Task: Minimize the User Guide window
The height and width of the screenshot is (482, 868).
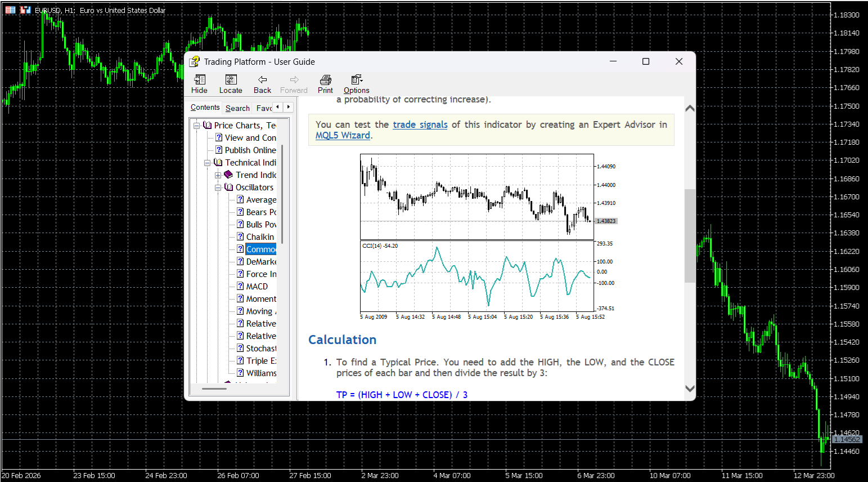Action: 613,61
